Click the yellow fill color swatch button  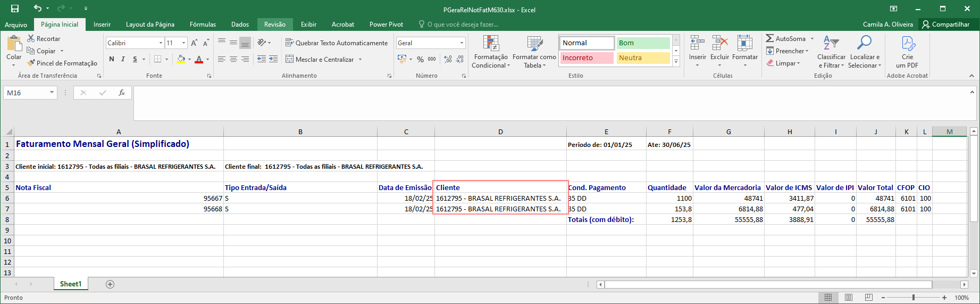click(181, 59)
